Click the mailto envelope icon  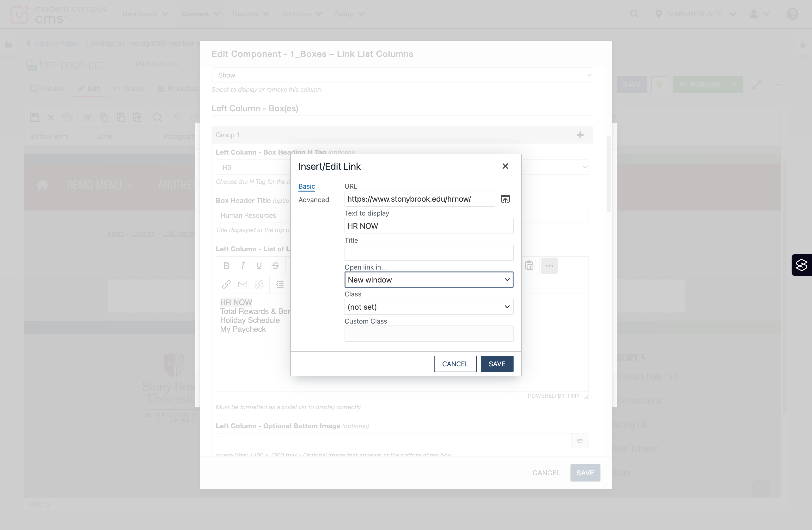242,284
